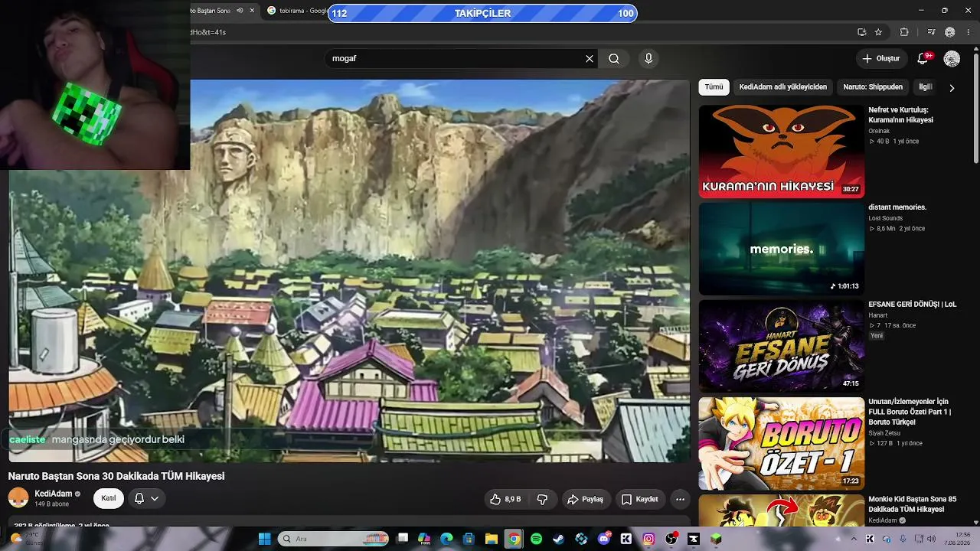Click the YouTube search magnifier button

click(x=614, y=59)
